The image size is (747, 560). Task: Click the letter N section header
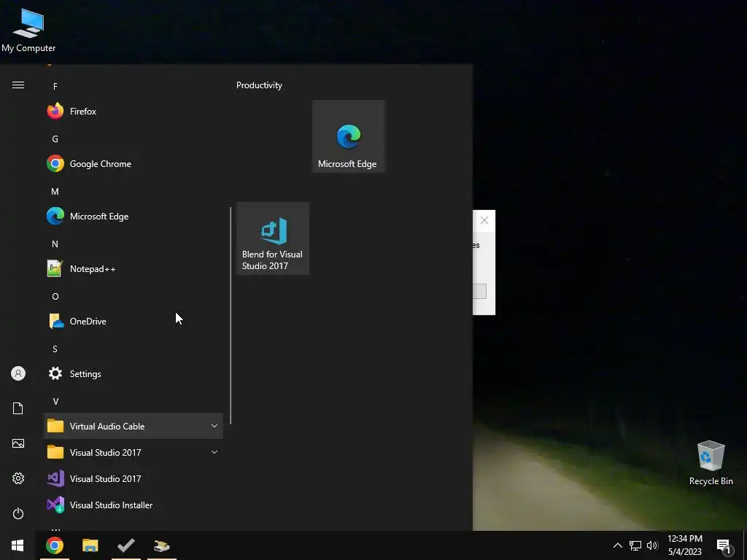click(55, 244)
